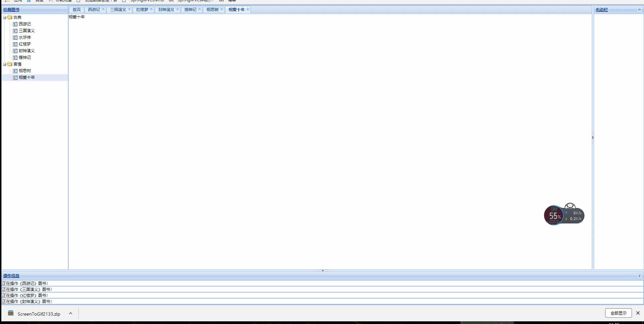Screen dimensions: 644x324
Task: Click the folder icon of the 言情 node
Action: pos(10,64)
